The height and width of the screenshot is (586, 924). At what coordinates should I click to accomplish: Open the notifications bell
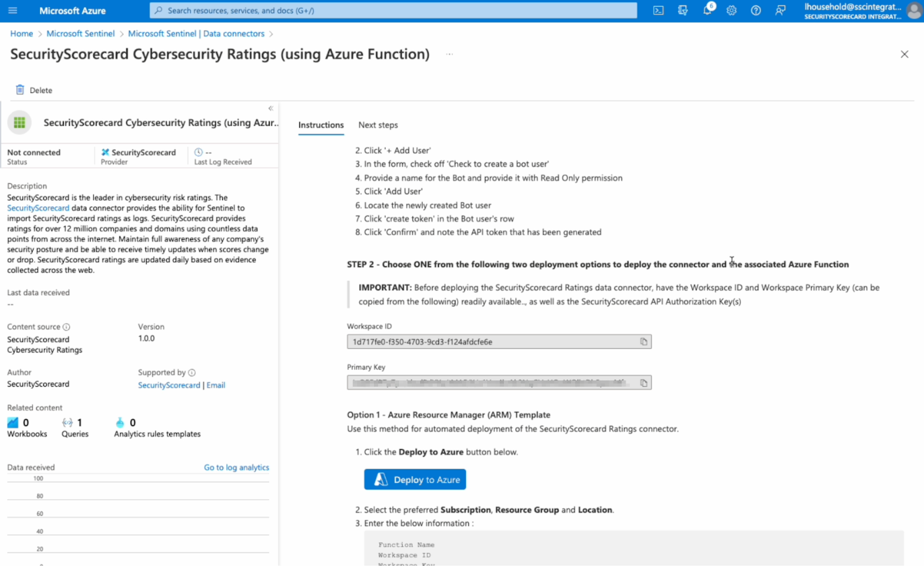point(707,10)
